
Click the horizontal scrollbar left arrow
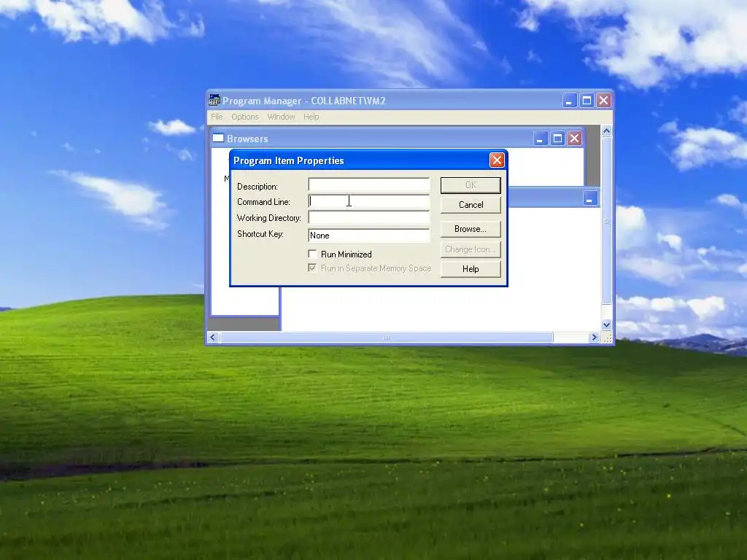213,337
